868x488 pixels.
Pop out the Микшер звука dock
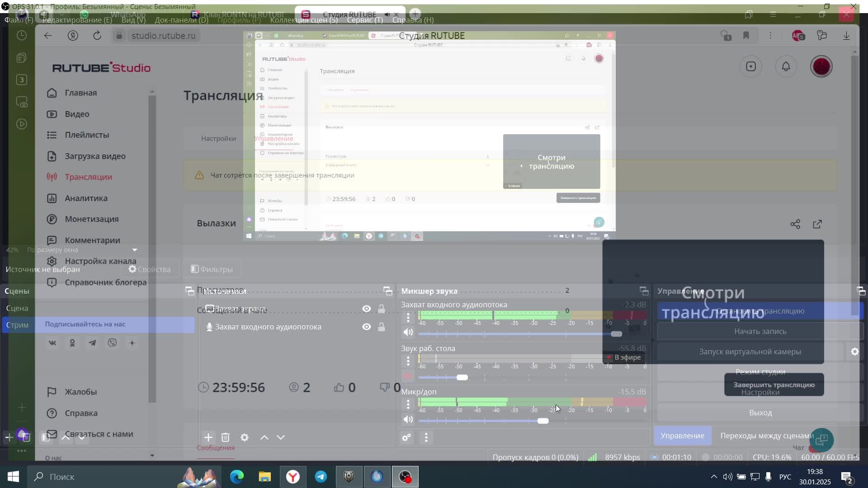644,291
